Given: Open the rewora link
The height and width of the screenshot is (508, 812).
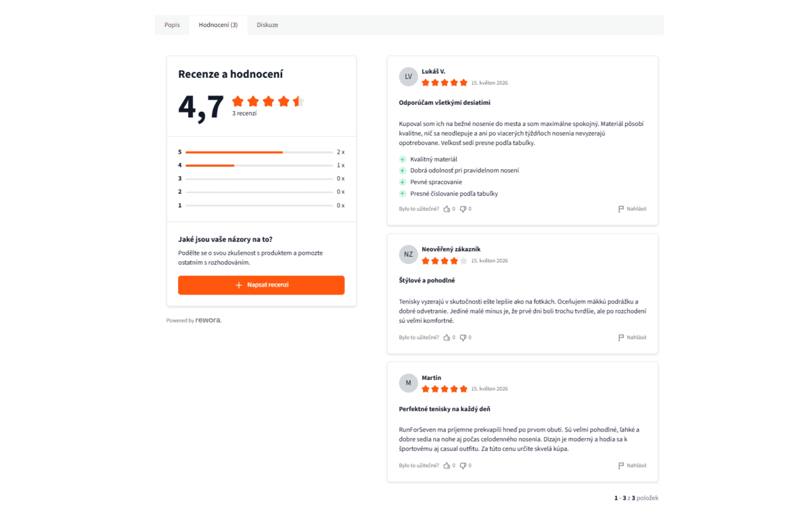Looking at the screenshot, I should pos(208,320).
